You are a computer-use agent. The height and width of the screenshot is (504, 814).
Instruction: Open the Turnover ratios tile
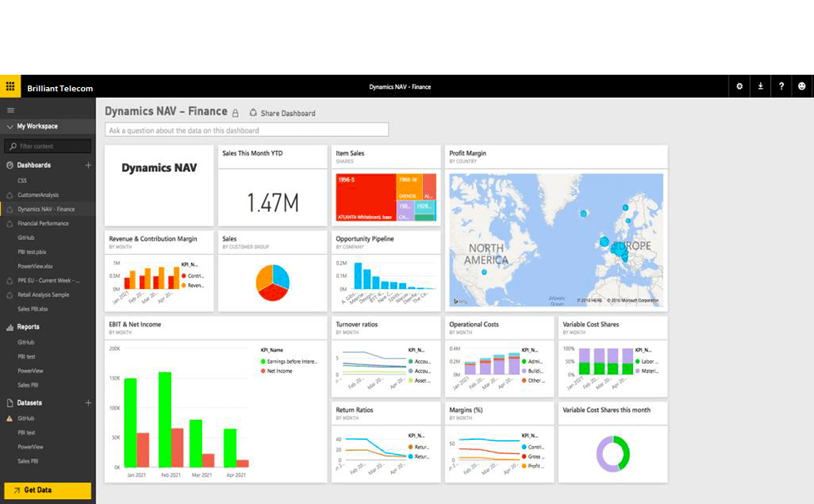click(385, 356)
